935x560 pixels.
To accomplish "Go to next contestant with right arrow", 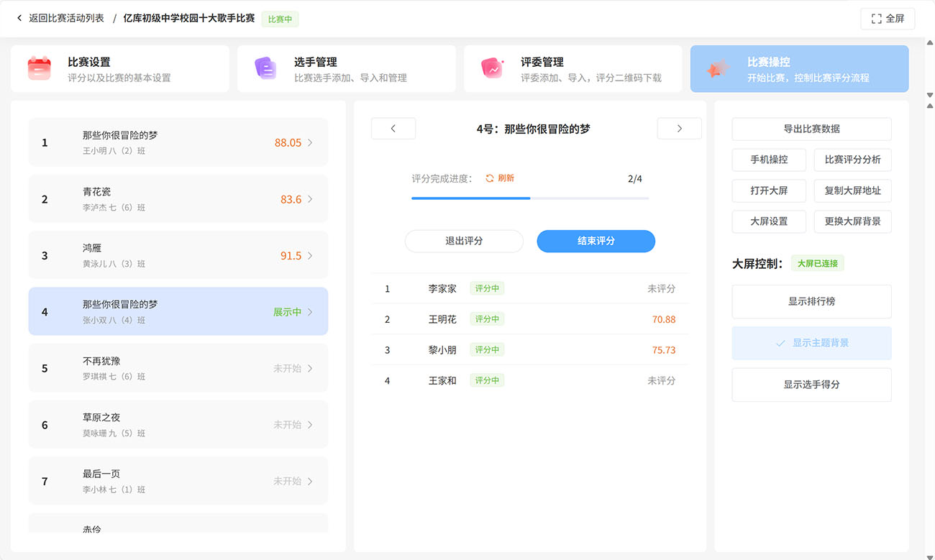I will coord(679,129).
